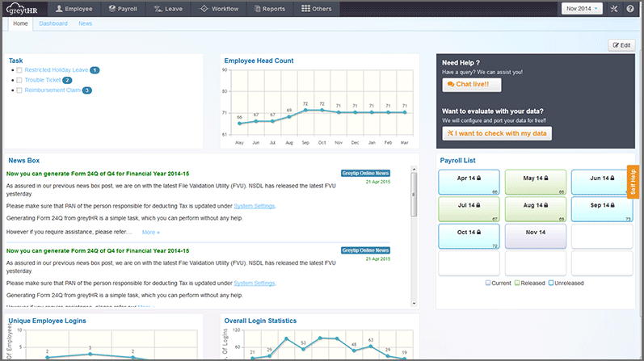Select the Aug 14 payroll tile
This screenshot has width=644, height=361.
535,209
